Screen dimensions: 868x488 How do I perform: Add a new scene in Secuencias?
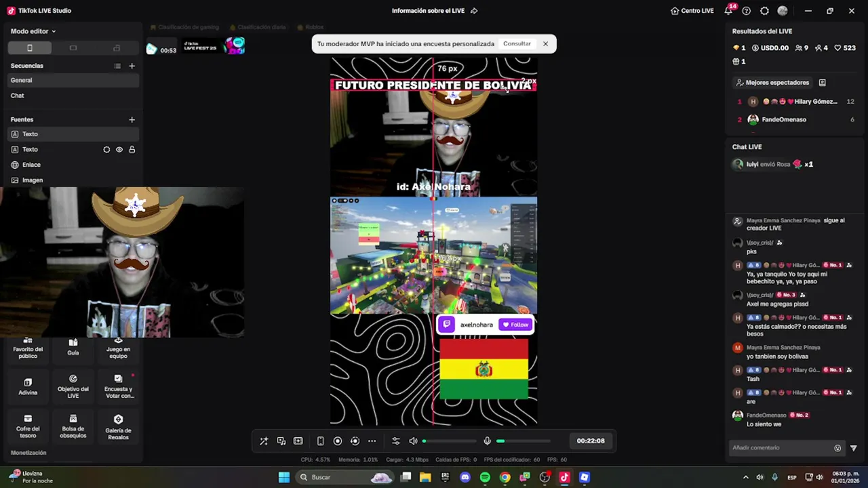tap(132, 66)
